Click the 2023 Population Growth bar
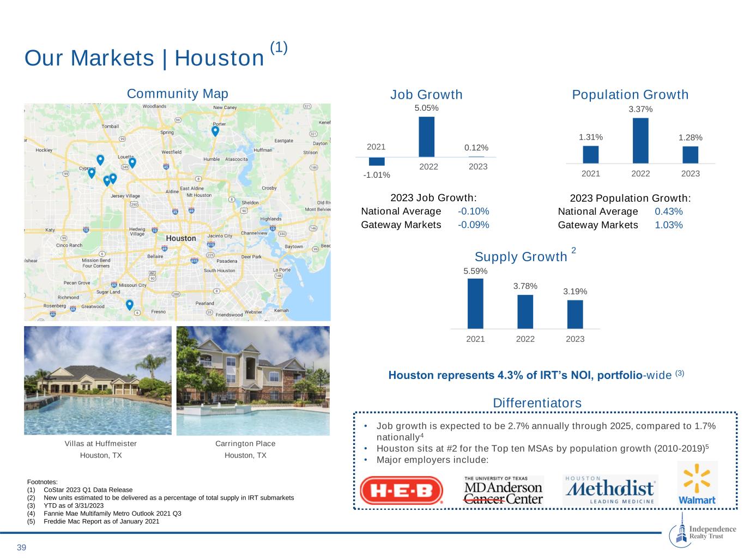Viewport: 744px width, 560px height. coord(691,155)
